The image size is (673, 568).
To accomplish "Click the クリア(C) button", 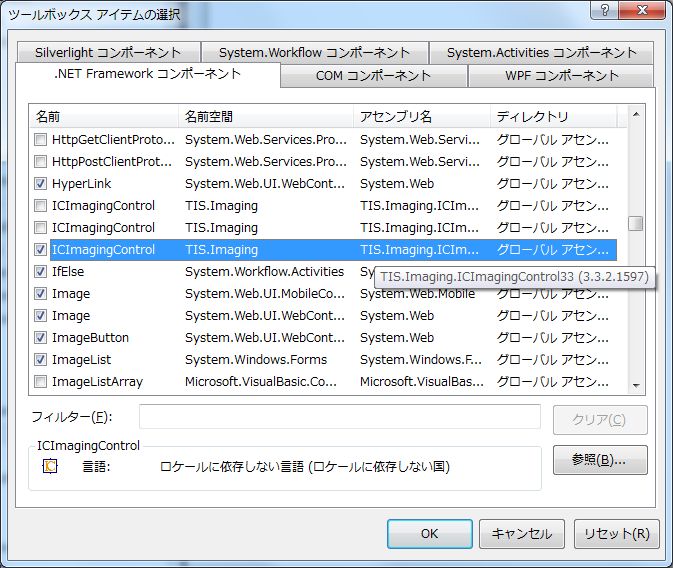I will 600,420.
